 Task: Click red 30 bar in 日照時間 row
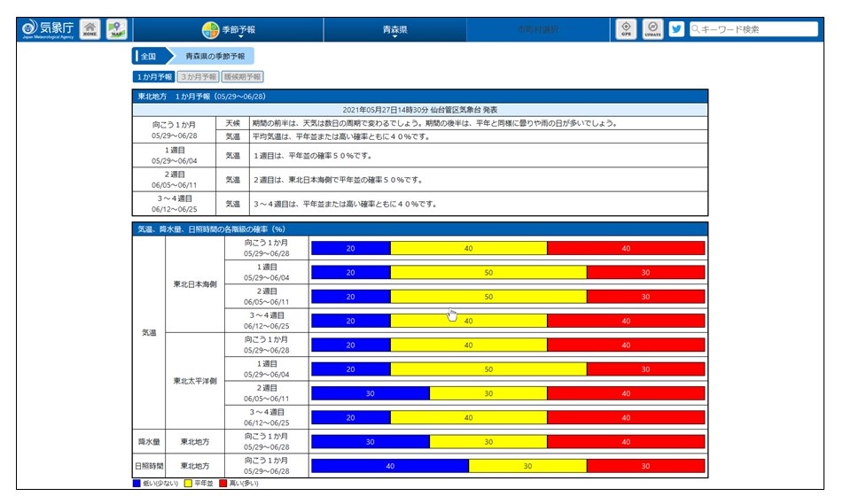pos(645,466)
